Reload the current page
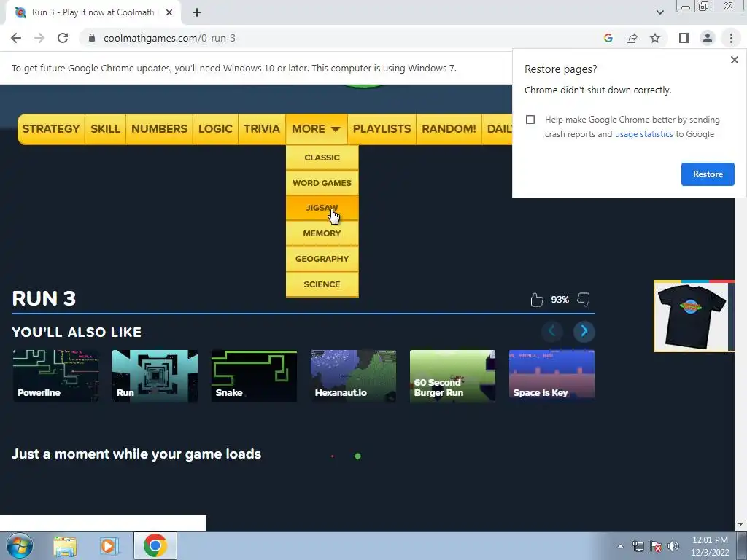This screenshot has width=747, height=560. click(63, 38)
